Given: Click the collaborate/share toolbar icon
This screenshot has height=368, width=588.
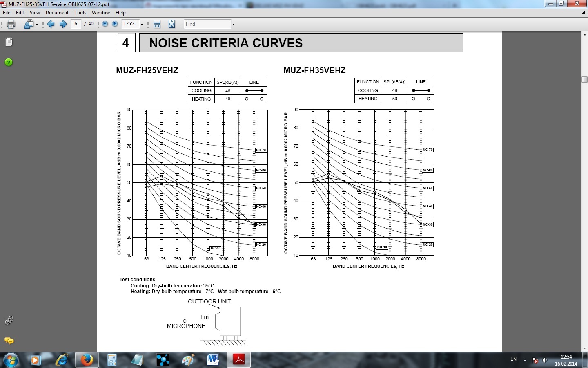Looking at the screenshot, I should pyautogui.click(x=29, y=24).
